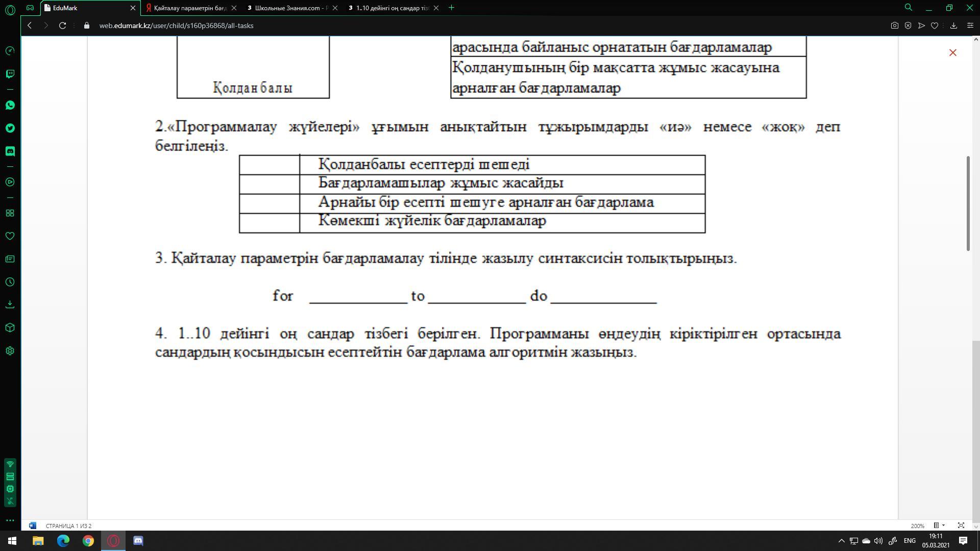This screenshot has width=980, height=551.
Task: Open Twitch in the Opera sidebar
Action: tap(10, 74)
